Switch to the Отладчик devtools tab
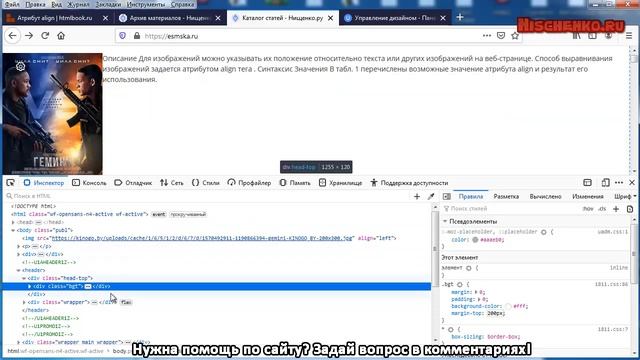The height and width of the screenshot is (360, 640). coord(133,183)
